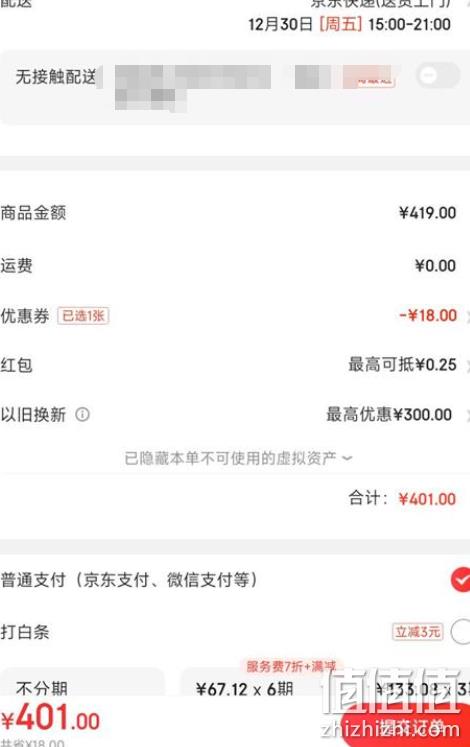470x747 pixels.
Task: Open 以旧换新 最高优惠¥300.00 option
Action: coord(389,414)
